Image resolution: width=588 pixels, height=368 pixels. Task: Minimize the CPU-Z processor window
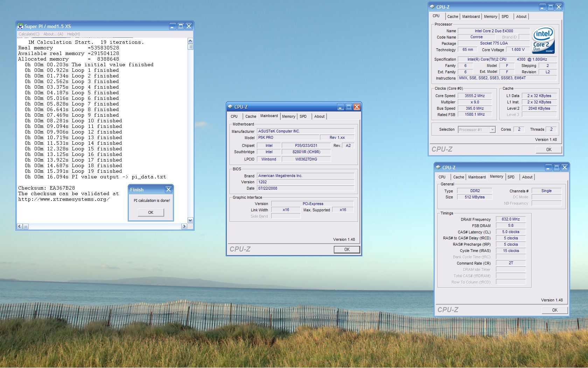tap(542, 7)
